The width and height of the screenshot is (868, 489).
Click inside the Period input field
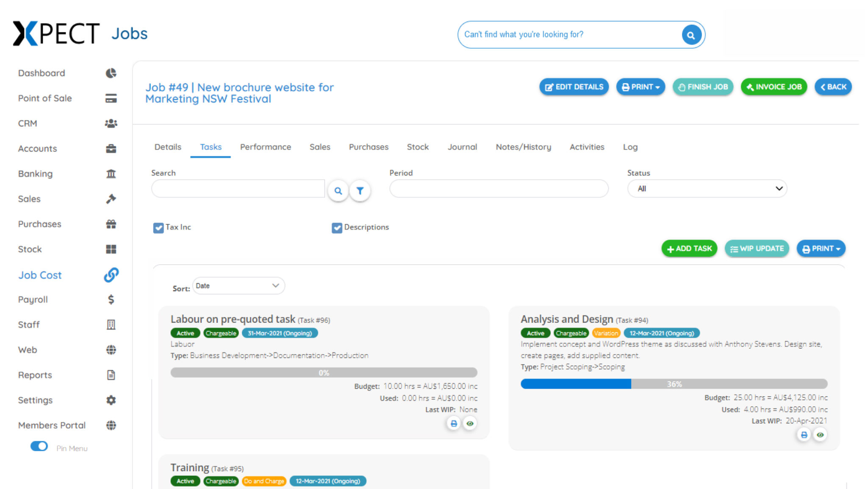pyautogui.click(x=498, y=188)
